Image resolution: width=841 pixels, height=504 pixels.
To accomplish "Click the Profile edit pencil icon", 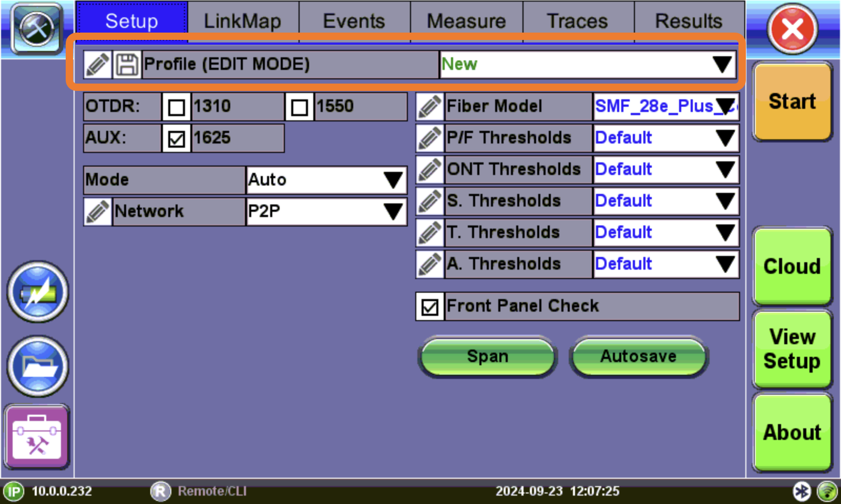I will coord(98,65).
